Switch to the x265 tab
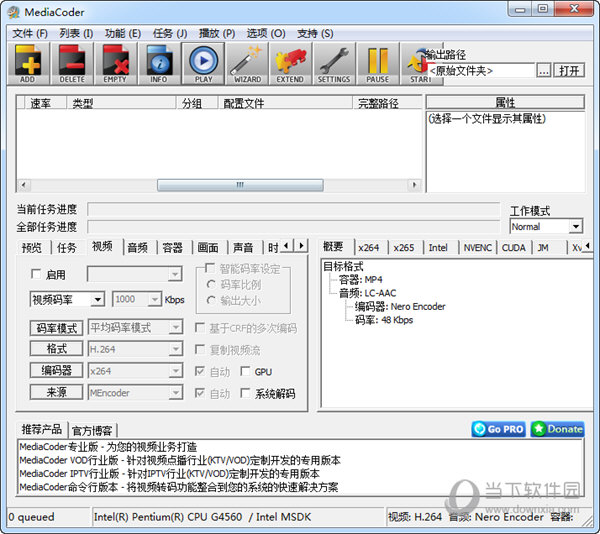 pyautogui.click(x=404, y=248)
